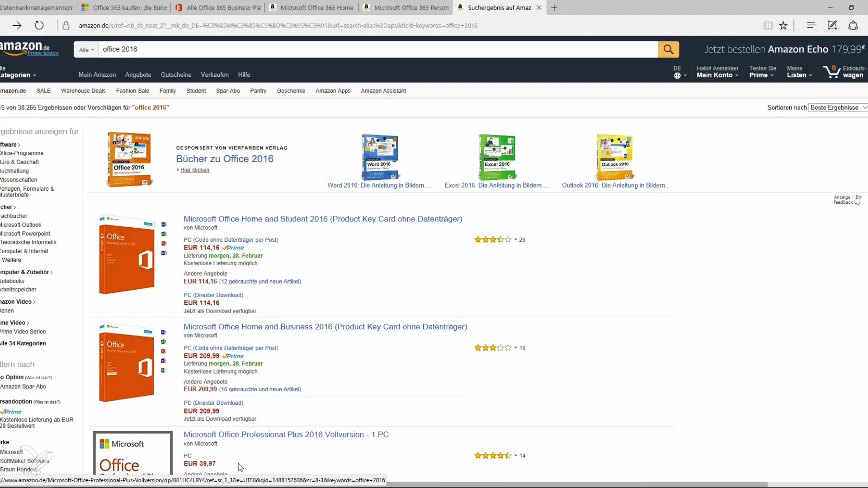The width and height of the screenshot is (868, 488).
Task: Click Home and Student star rating
Action: [493, 240]
